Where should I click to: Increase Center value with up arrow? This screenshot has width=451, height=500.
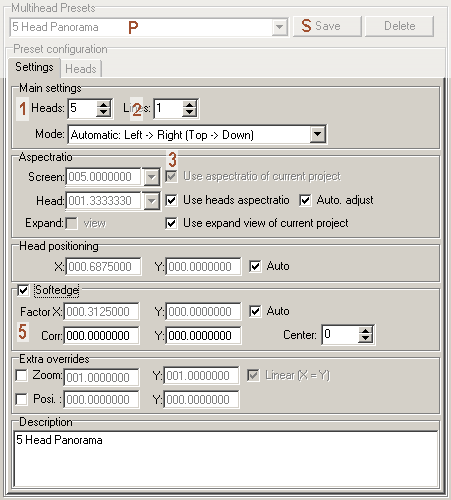[x=365, y=331]
